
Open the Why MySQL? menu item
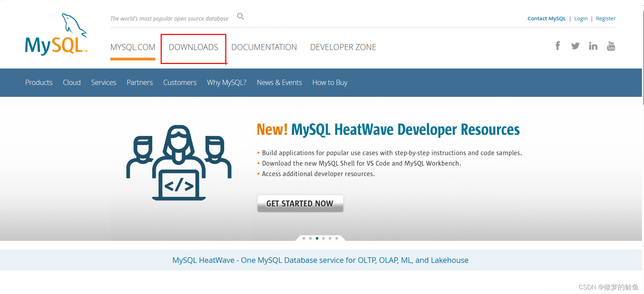point(227,83)
